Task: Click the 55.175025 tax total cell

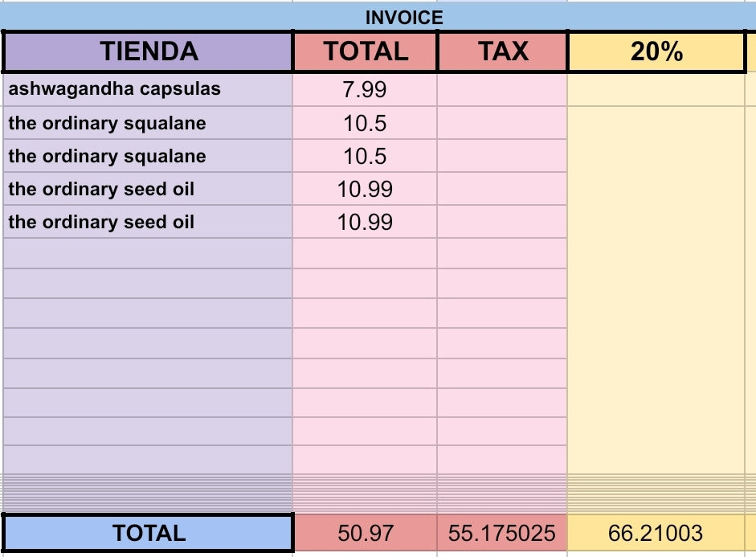Action: click(x=503, y=533)
